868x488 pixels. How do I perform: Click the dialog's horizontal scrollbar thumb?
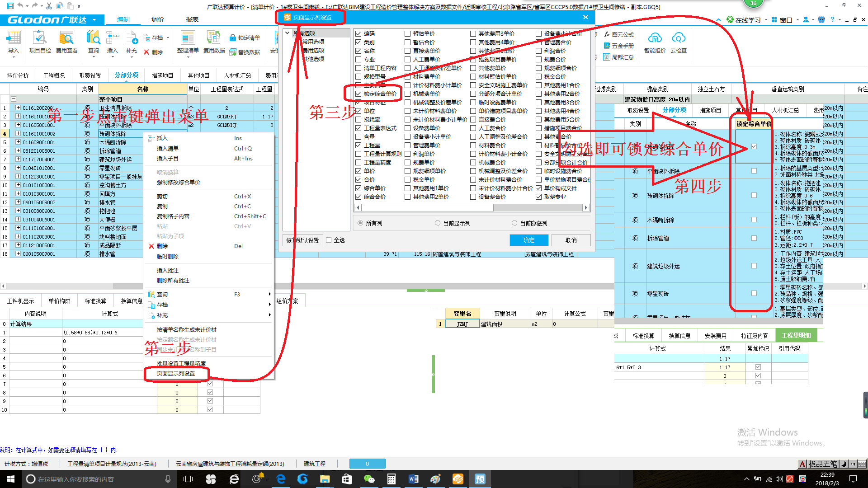click(x=427, y=208)
